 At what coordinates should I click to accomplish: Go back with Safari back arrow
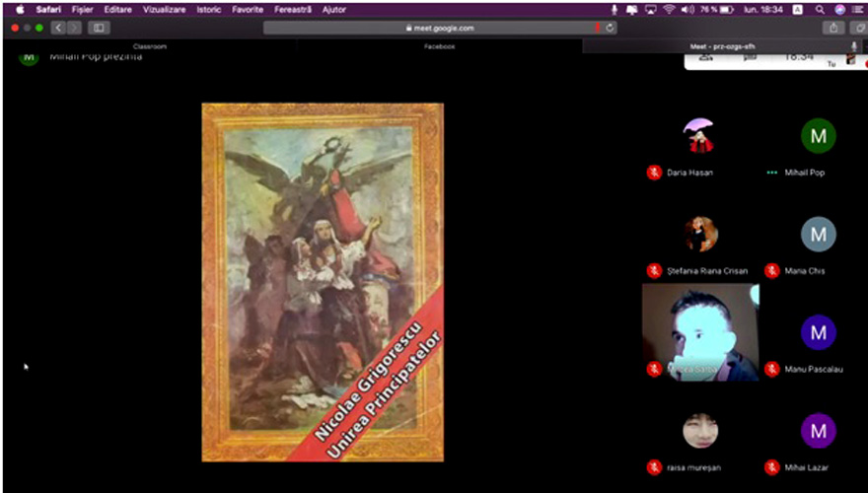tap(58, 28)
